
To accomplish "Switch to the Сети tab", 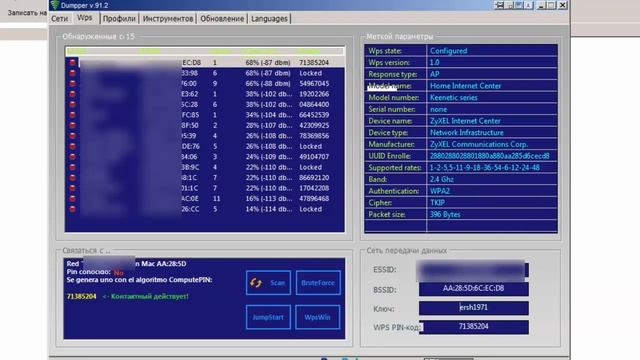I will (x=60, y=19).
